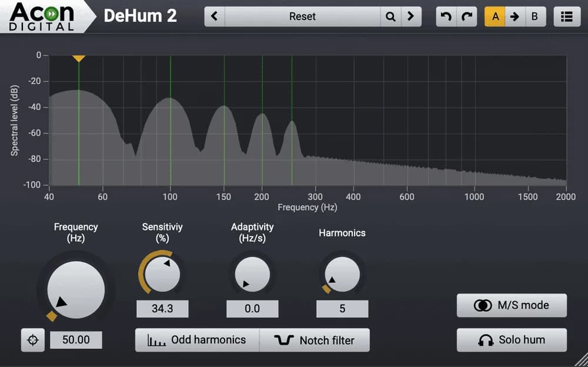
Task: Click the Frequency value field showing 50.00
Action: 76,340
